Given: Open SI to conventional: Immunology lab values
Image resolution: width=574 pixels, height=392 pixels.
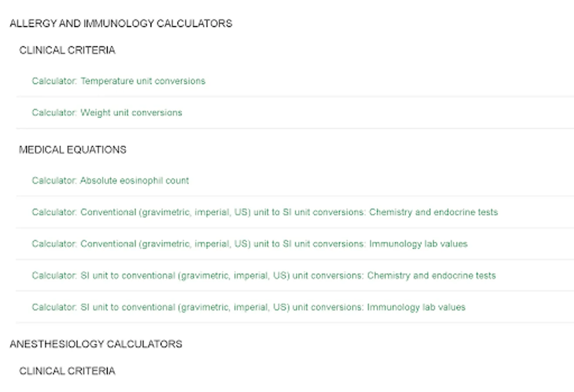Looking at the screenshot, I should (x=248, y=308).
